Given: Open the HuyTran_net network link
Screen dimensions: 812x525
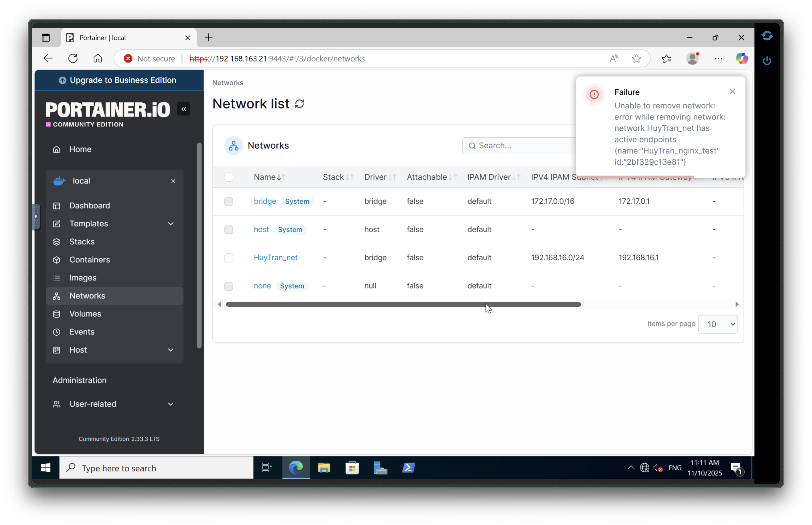Looking at the screenshot, I should 275,258.
